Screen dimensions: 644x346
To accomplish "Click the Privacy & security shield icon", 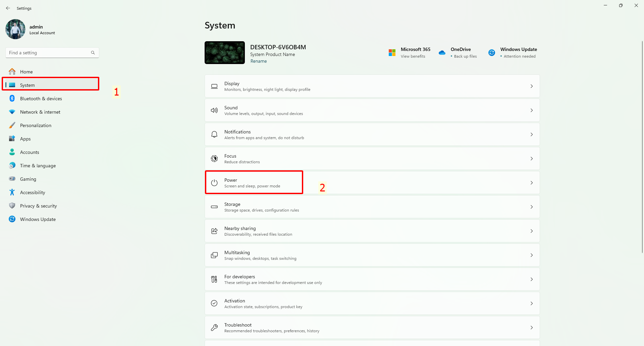I will click(12, 206).
